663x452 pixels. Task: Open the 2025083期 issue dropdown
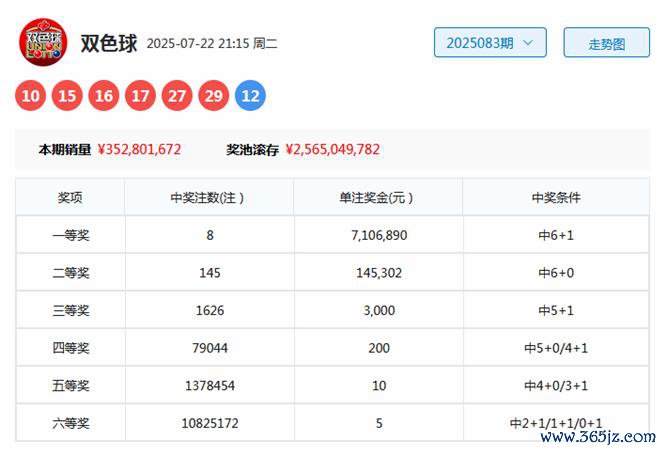tap(490, 43)
